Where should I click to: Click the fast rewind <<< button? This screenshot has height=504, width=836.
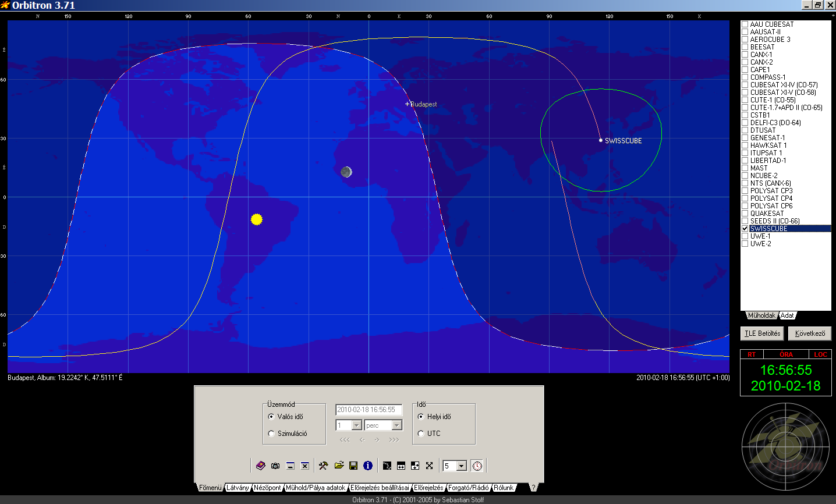click(345, 440)
